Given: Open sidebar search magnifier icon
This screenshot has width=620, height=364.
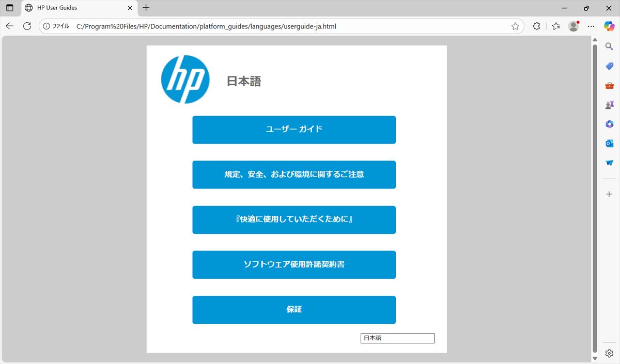Looking at the screenshot, I should coord(609,47).
